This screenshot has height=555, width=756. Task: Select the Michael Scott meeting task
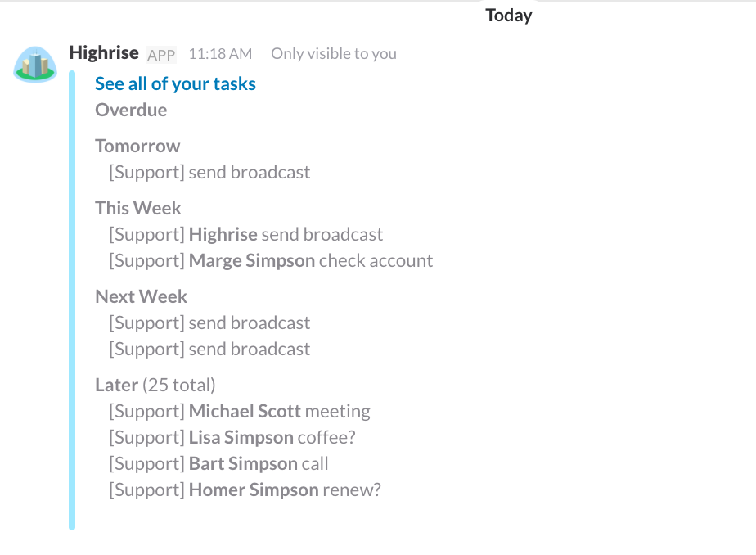click(239, 410)
